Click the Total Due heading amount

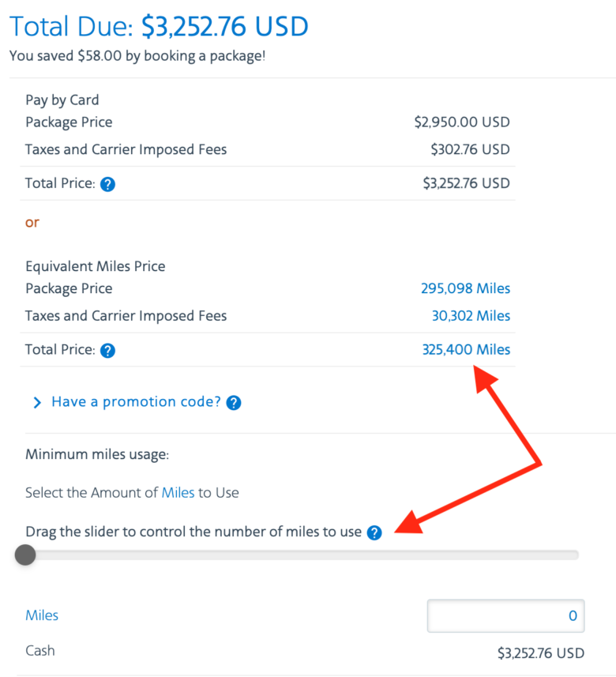(x=225, y=28)
